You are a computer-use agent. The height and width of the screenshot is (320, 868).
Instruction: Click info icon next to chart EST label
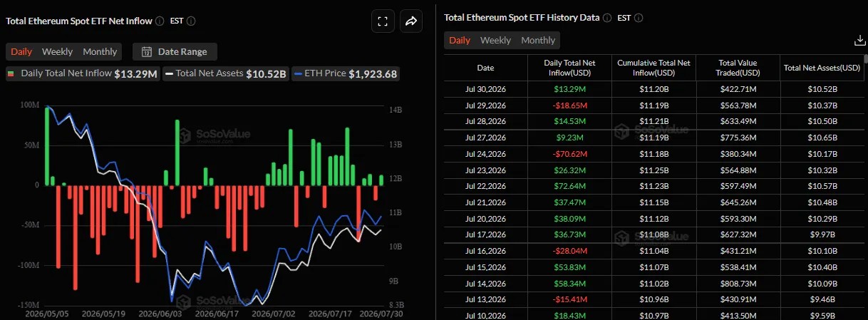click(x=192, y=21)
